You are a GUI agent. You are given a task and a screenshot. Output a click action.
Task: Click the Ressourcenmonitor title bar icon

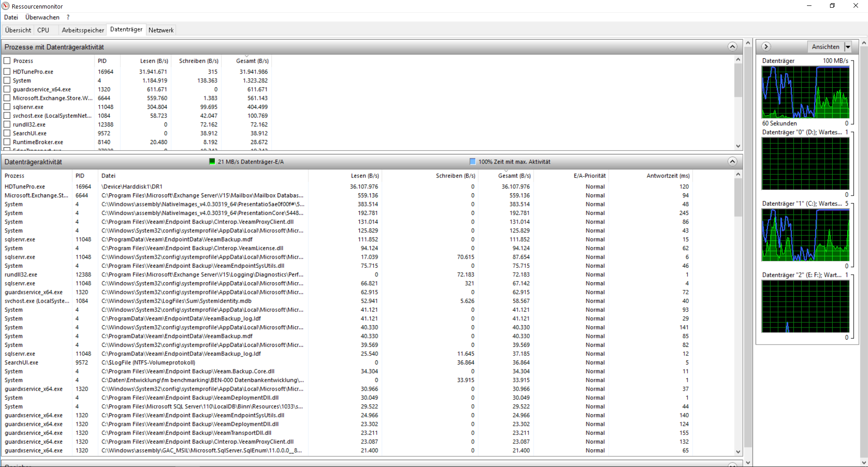point(5,5)
